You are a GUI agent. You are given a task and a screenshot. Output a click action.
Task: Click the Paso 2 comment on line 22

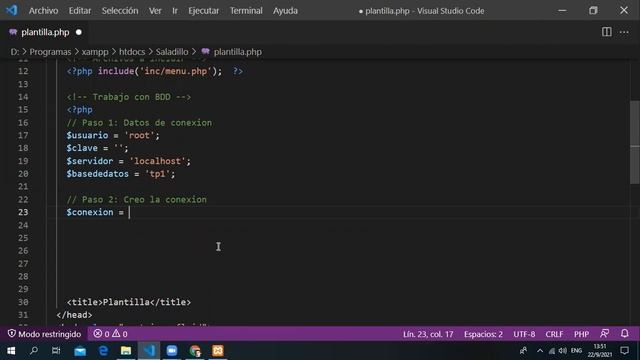tap(136, 200)
